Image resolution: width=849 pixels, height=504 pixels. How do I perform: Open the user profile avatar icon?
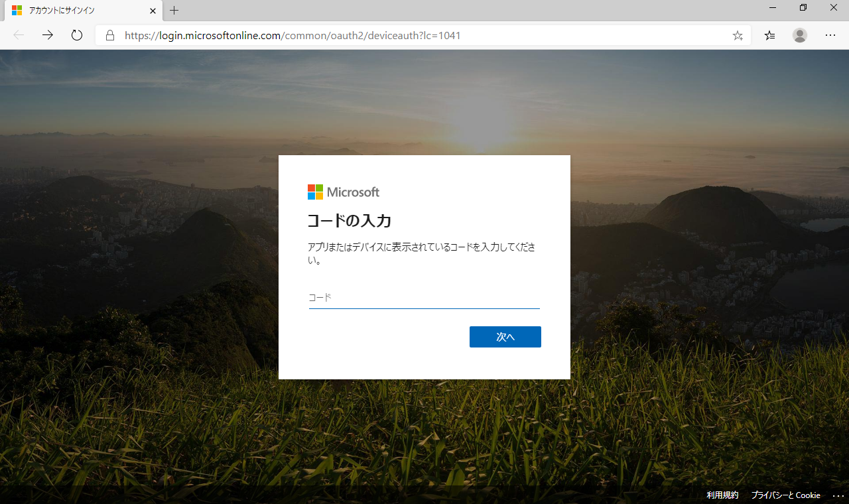tap(800, 35)
